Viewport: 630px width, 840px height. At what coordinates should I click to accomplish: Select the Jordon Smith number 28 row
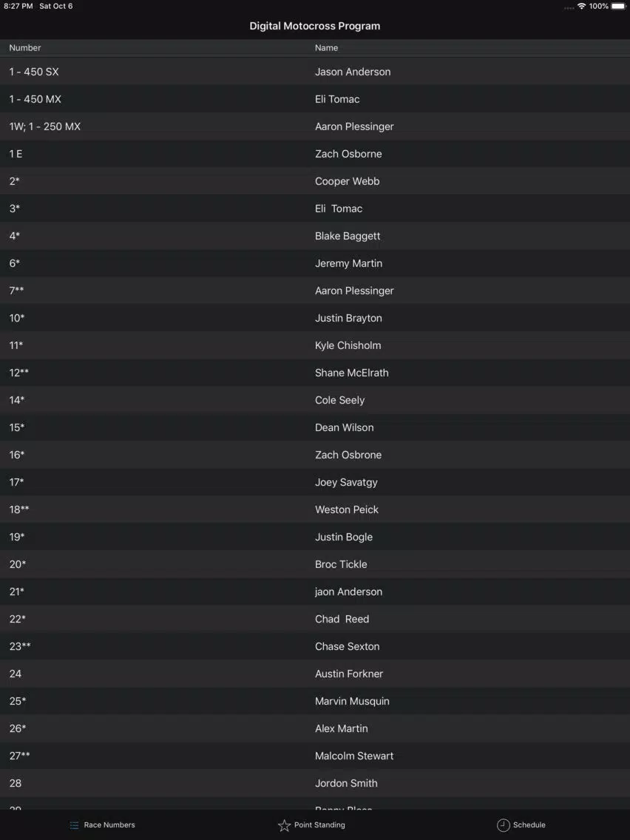pyautogui.click(x=315, y=782)
